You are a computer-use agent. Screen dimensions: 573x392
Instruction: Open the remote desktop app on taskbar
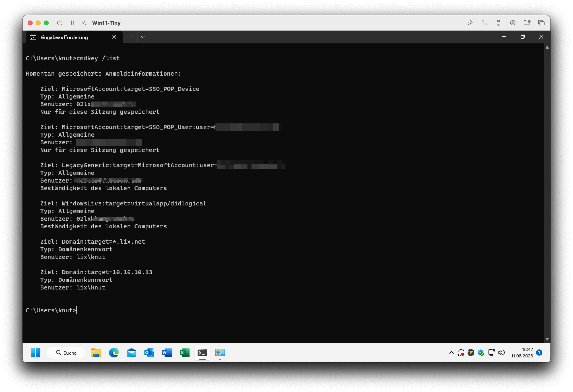tap(220, 353)
